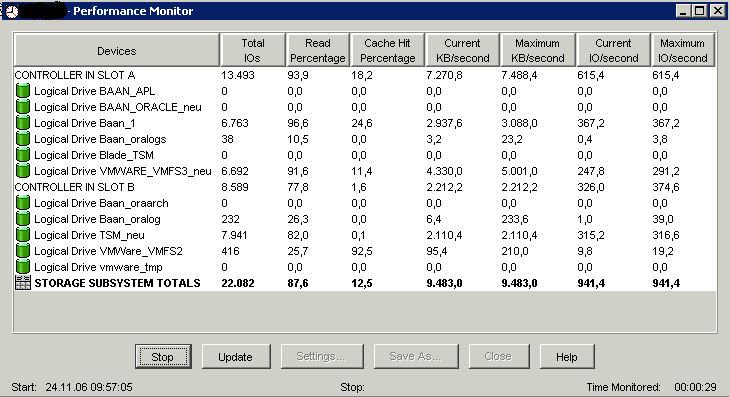The height and width of the screenshot is (397, 730).
Task: Click the cache hit value 92,5
Action: coord(362,251)
